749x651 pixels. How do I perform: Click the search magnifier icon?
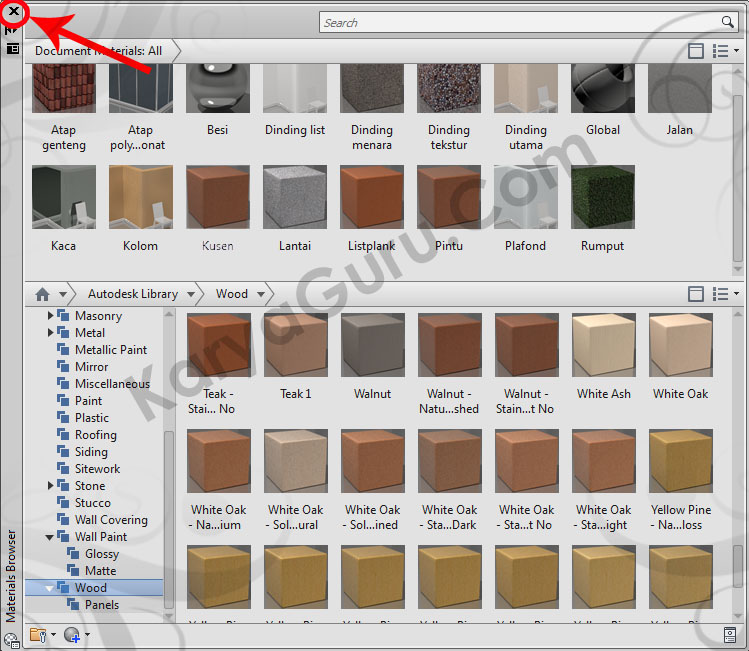coord(727,22)
